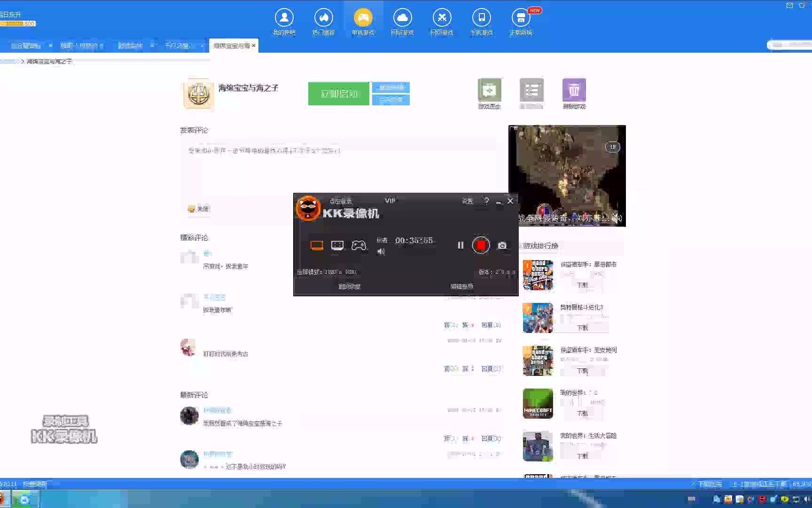Click 回复 on 我居然看成了海绵宝宝是海之子 comment
The image size is (812, 508).
[491, 438]
